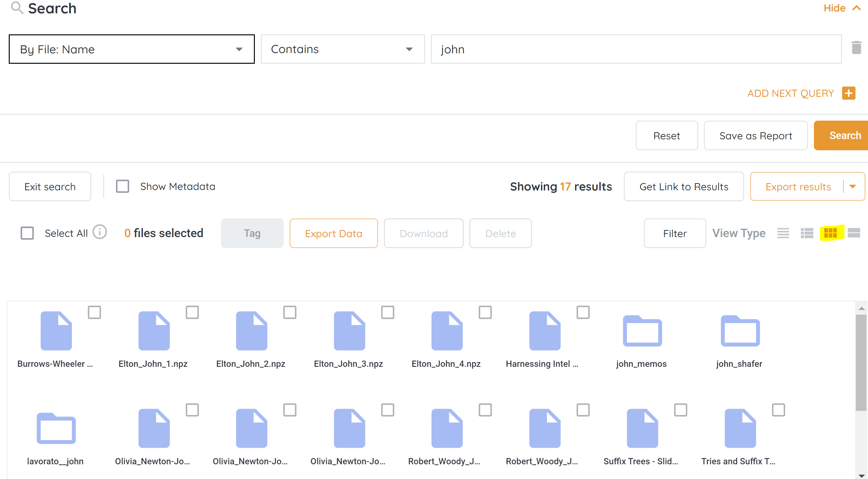Open the lavorato__john folder icon

tap(56, 428)
